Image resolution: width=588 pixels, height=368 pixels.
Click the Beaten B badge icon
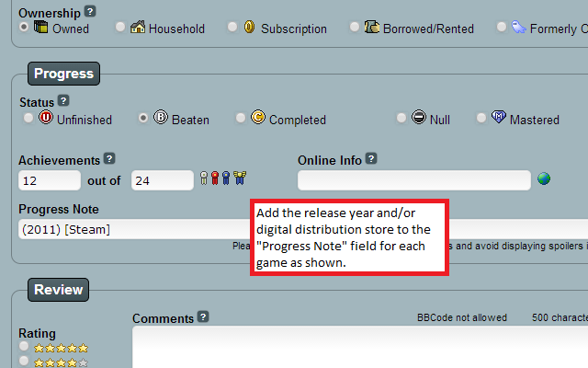(x=161, y=117)
